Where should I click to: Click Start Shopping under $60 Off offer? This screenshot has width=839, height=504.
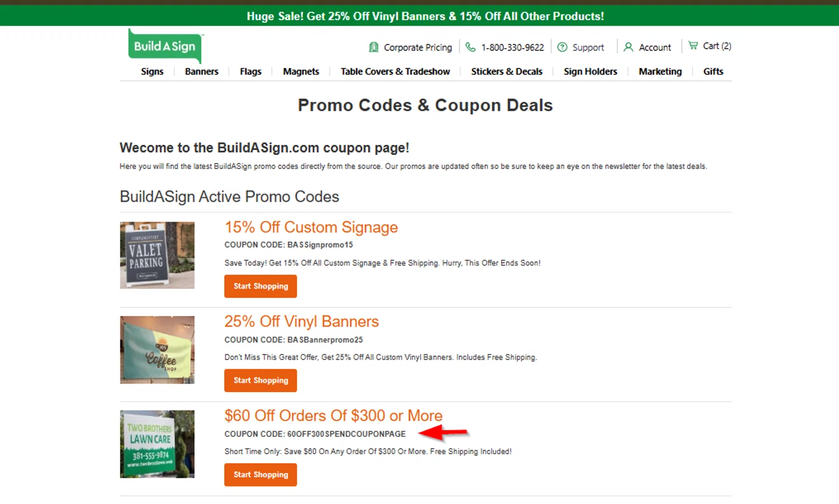[261, 475]
